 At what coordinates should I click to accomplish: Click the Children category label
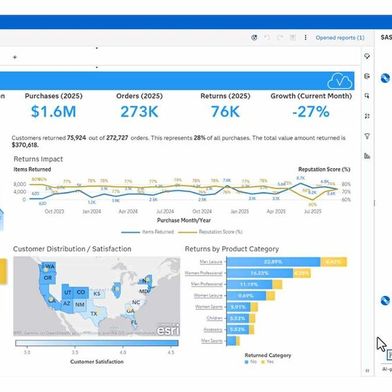click(214, 318)
